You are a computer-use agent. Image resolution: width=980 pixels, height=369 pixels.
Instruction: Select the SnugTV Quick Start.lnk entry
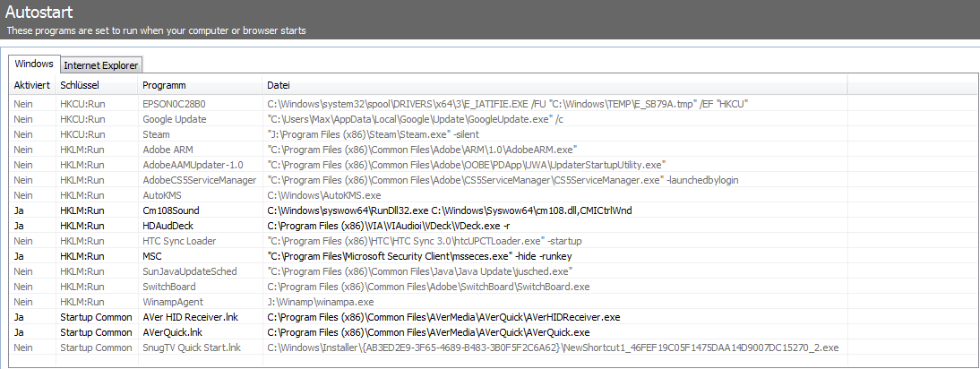(x=192, y=348)
